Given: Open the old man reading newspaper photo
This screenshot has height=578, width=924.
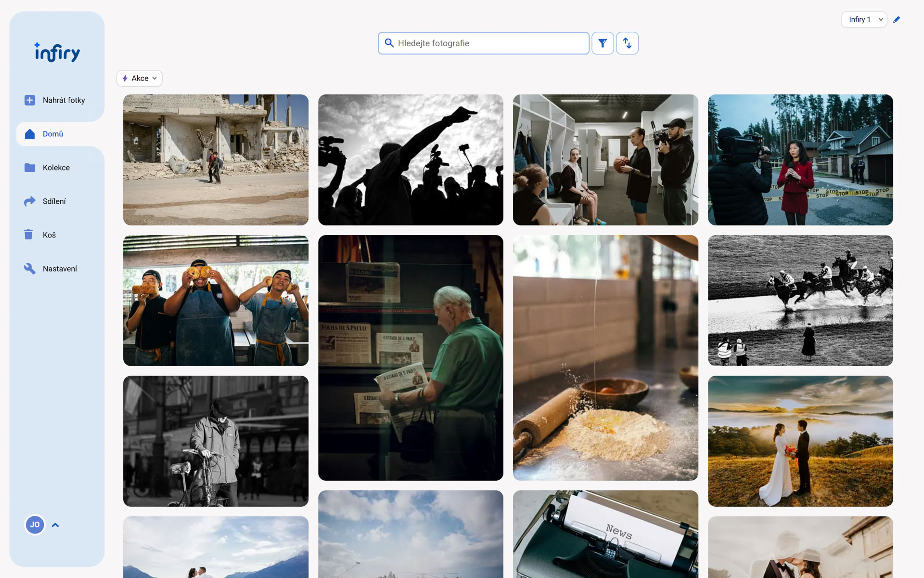Looking at the screenshot, I should 411,358.
